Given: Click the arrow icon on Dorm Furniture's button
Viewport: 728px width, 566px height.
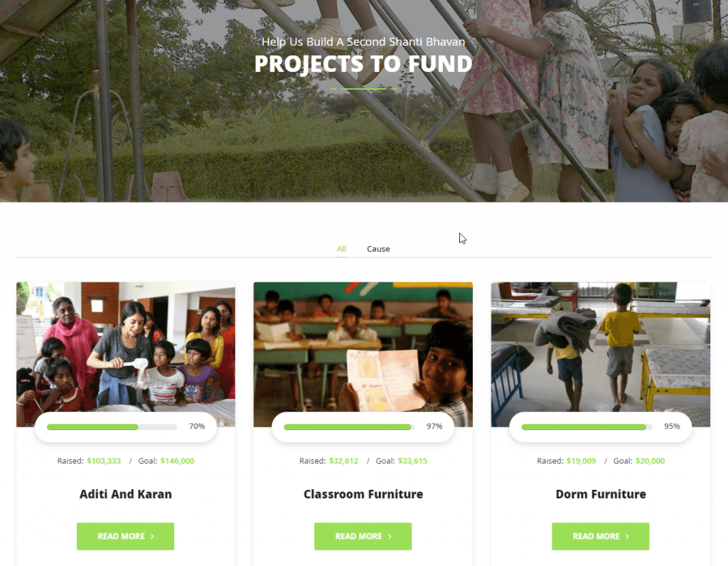Looking at the screenshot, I should 628,536.
